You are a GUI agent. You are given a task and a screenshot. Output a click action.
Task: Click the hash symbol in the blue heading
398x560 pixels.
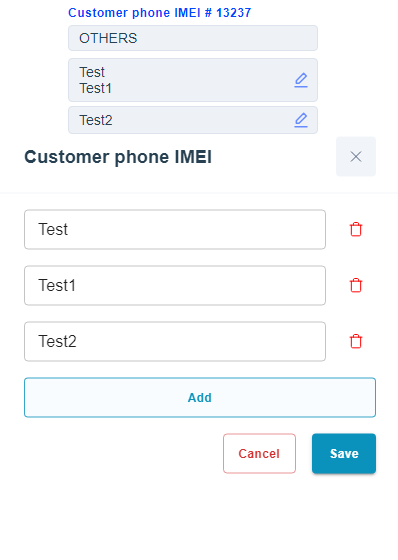coord(208,13)
